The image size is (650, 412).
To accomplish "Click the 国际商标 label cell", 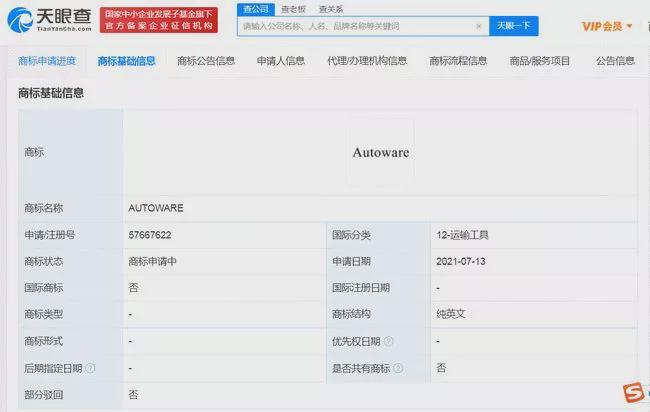I will pyautogui.click(x=70, y=288).
